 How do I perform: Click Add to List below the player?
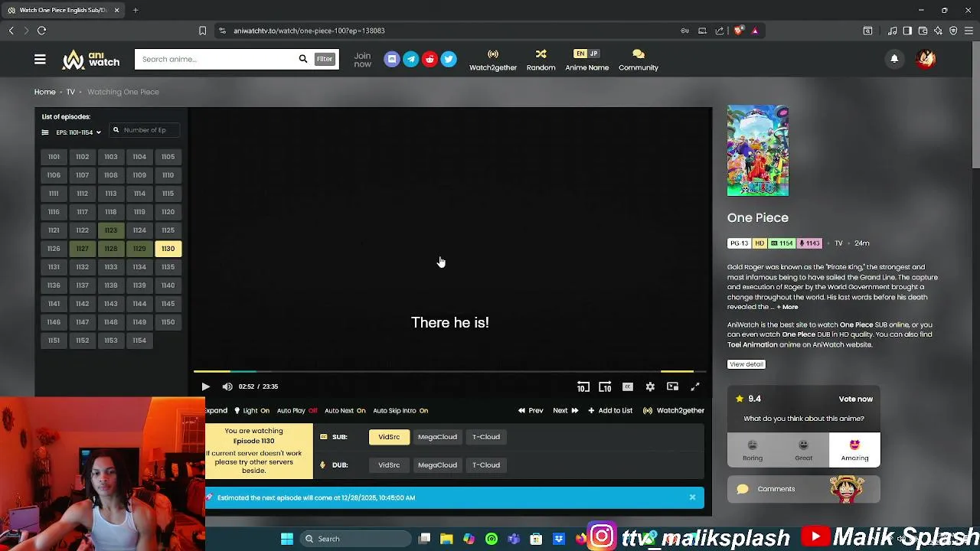click(x=610, y=411)
